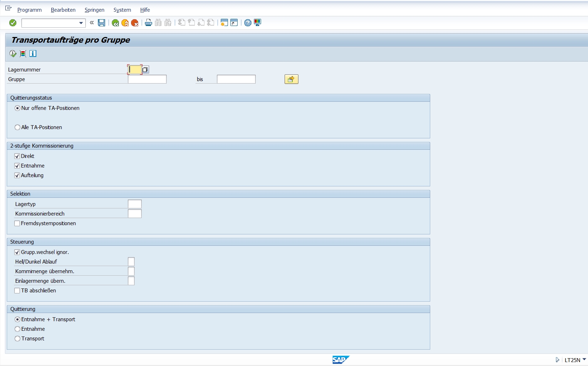The image size is (588, 366).
Task: Click the Find Next binoculars icon
Action: pos(168,23)
